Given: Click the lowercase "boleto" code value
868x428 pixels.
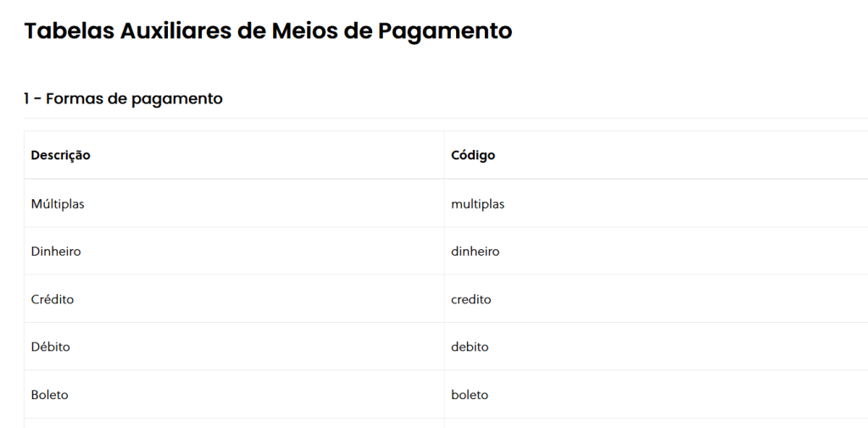Looking at the screenshot, I should point(470,396).
